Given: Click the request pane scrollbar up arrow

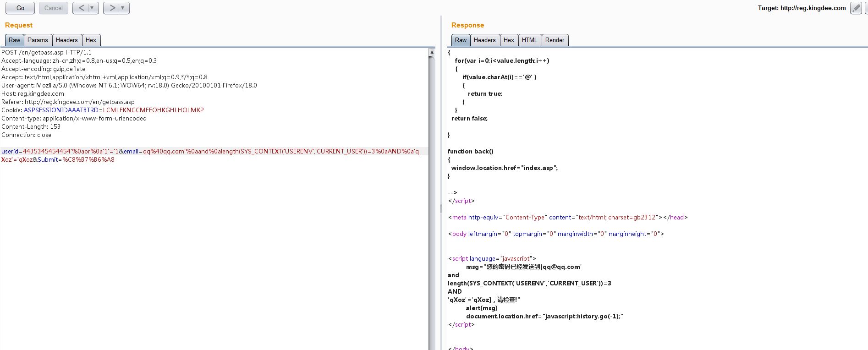Looking at the screenshot, I should pyautogui.click(x=432, y=52).
